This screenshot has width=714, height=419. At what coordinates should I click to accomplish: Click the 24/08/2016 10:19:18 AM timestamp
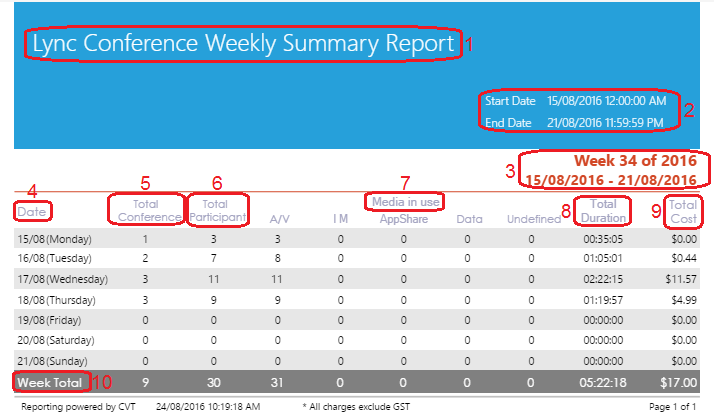(208, 407)
